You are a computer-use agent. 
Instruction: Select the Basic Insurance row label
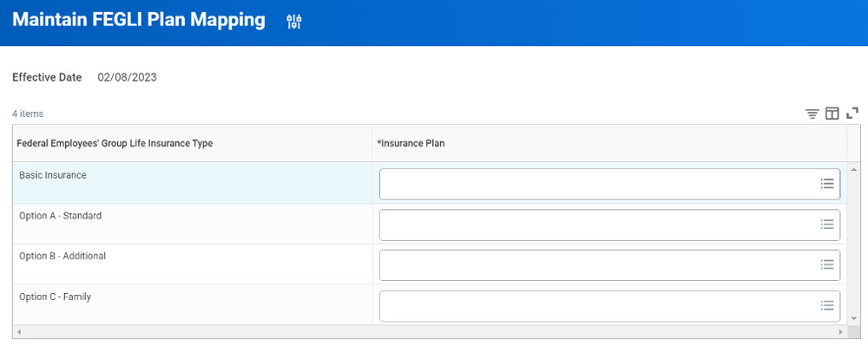point(53,175)
